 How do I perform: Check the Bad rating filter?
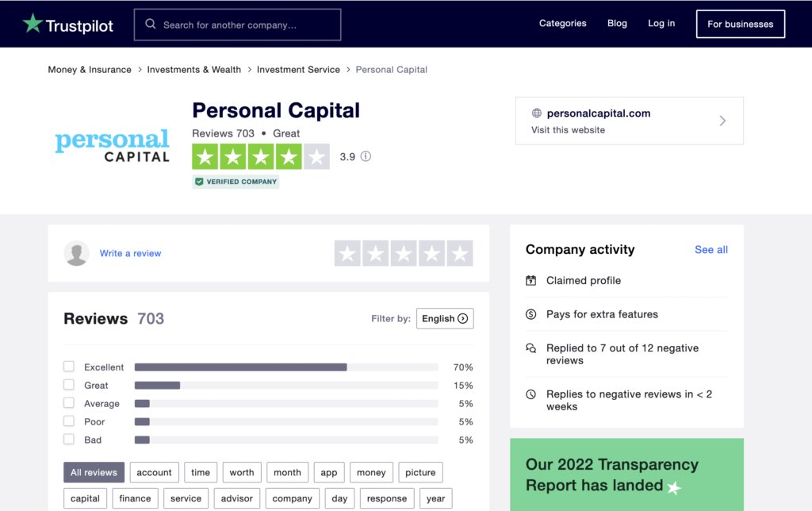(69, 439)
